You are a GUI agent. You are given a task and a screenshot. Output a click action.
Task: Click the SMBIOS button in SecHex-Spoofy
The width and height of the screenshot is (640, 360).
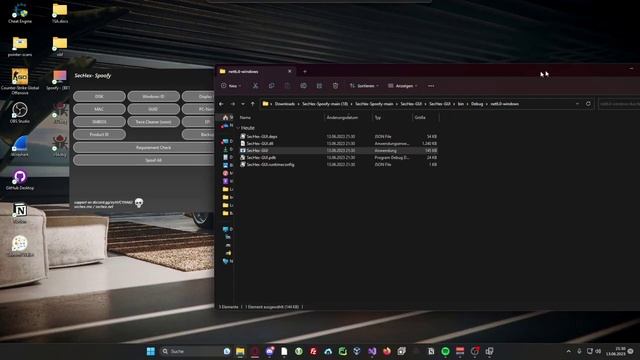tap(99, 122)
